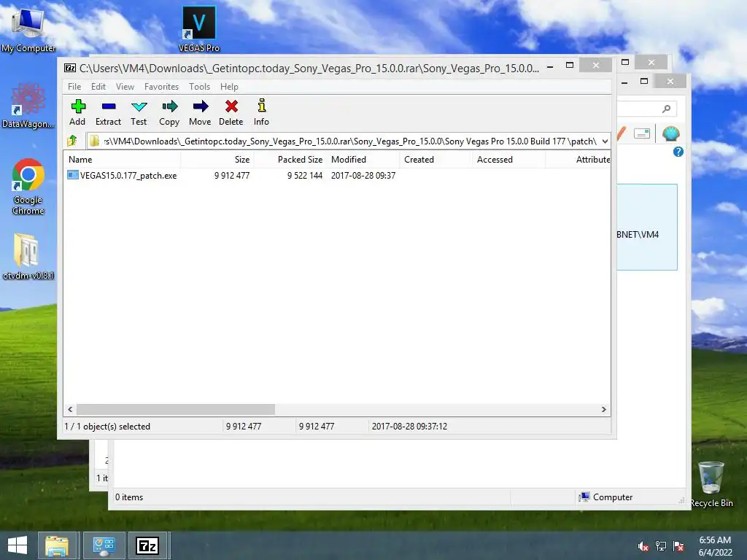Open the Control Panel taskbar button

pyautogui.click(x=104, y=545)
